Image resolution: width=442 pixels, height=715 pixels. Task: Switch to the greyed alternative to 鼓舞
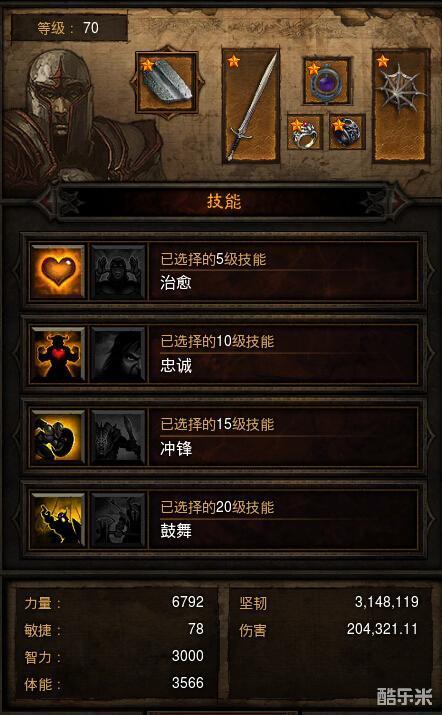click(119, 519)
